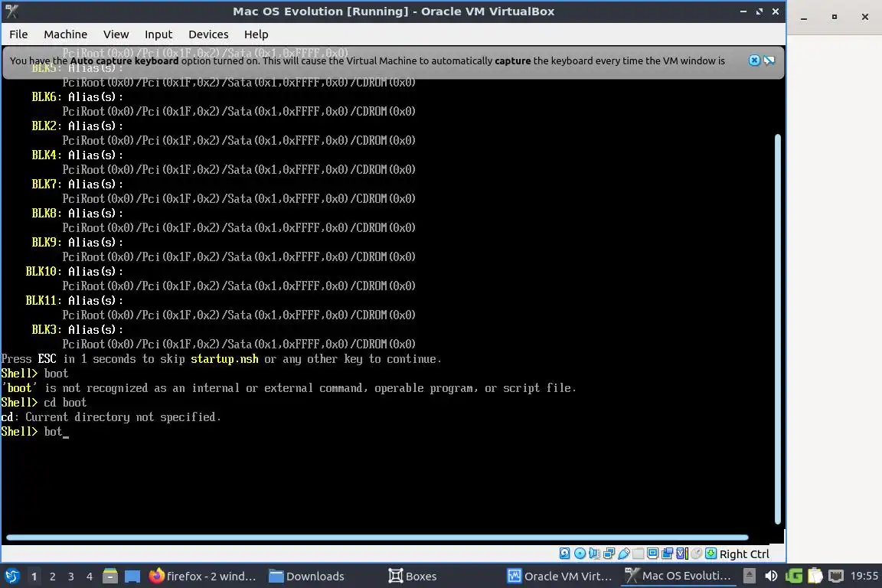Switch to Boxes taskbar entry
The height and width of the screenshot is (588, 882).
(413, 576)
